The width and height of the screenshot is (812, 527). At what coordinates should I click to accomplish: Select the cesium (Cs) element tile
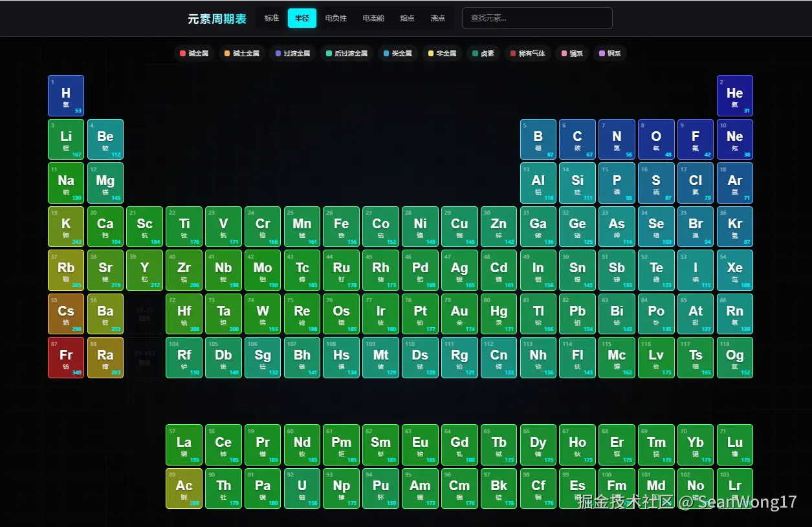65,314
